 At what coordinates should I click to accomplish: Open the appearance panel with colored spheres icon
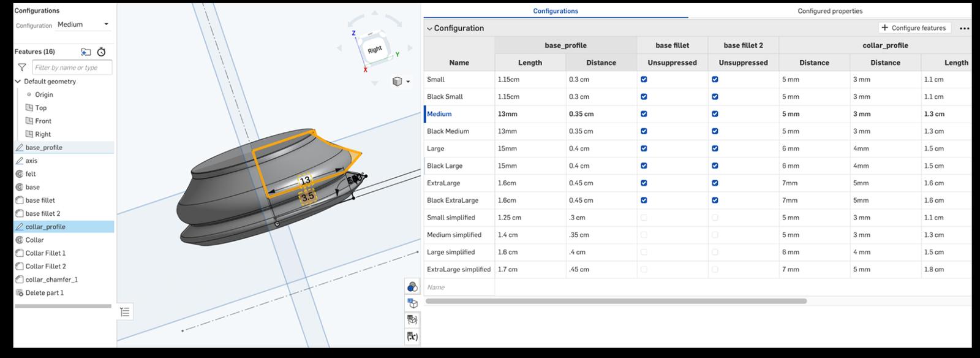[x=412, y=287]
